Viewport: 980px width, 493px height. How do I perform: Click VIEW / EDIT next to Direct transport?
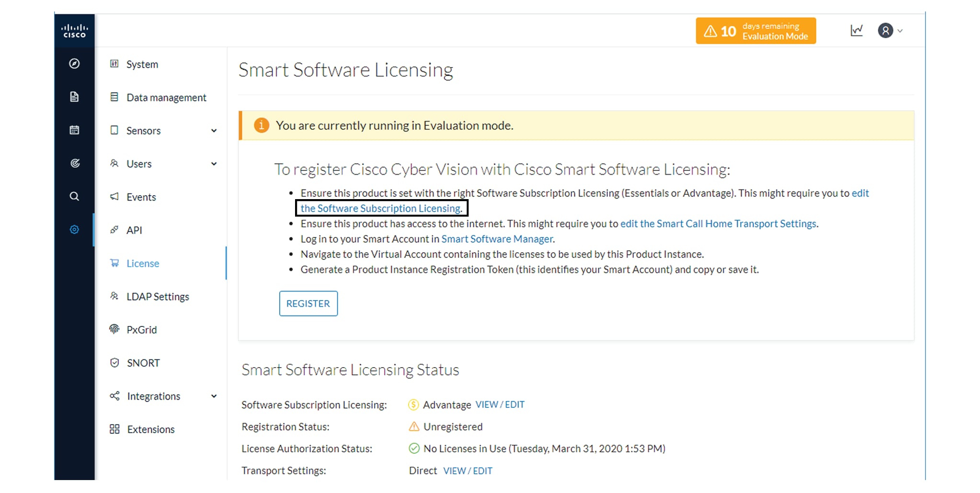click(x=468, y=471)
